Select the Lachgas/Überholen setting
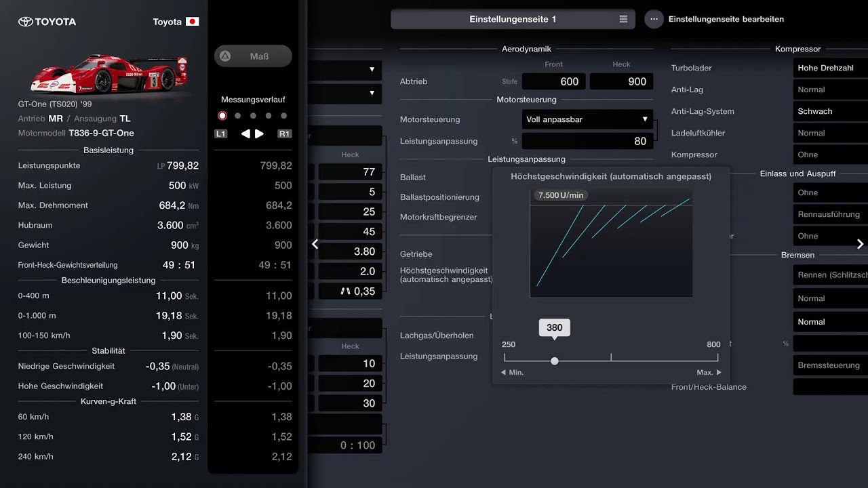 pyautogui.click(x=437, y=335)
